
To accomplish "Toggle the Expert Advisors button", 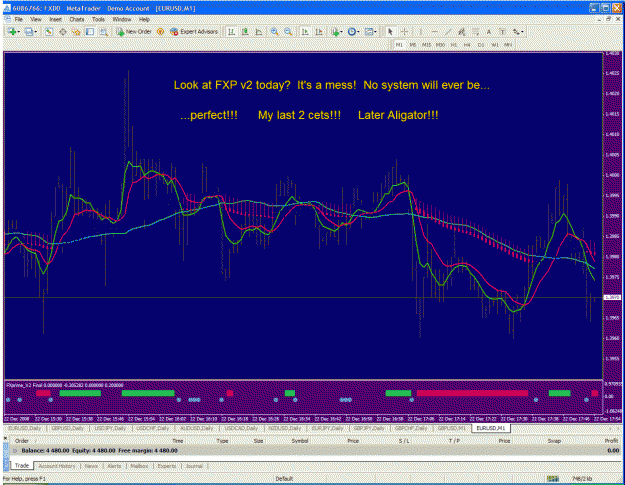I will point(194,32).
